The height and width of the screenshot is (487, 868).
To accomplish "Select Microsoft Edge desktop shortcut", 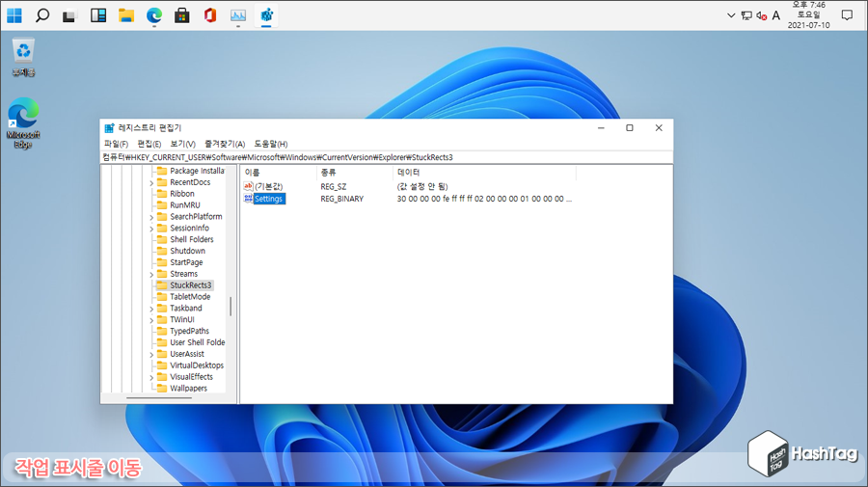I will click(x=23, y=122).
